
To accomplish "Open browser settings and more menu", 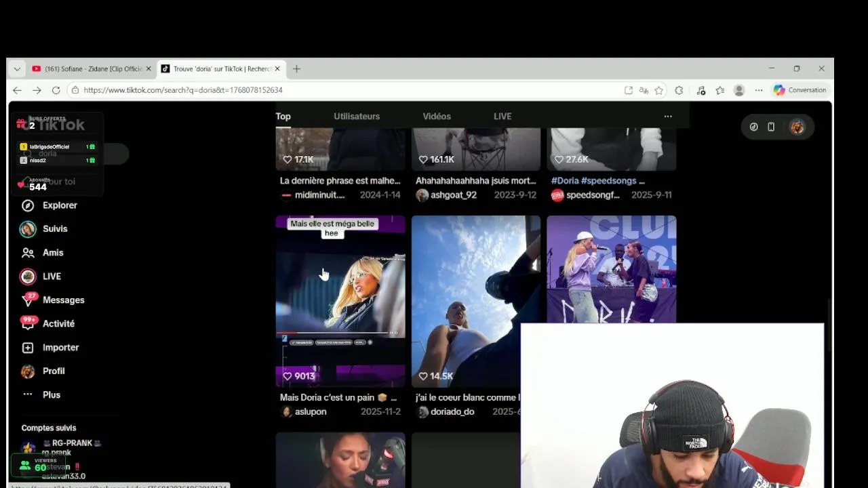I will click(x=759, y=90).
